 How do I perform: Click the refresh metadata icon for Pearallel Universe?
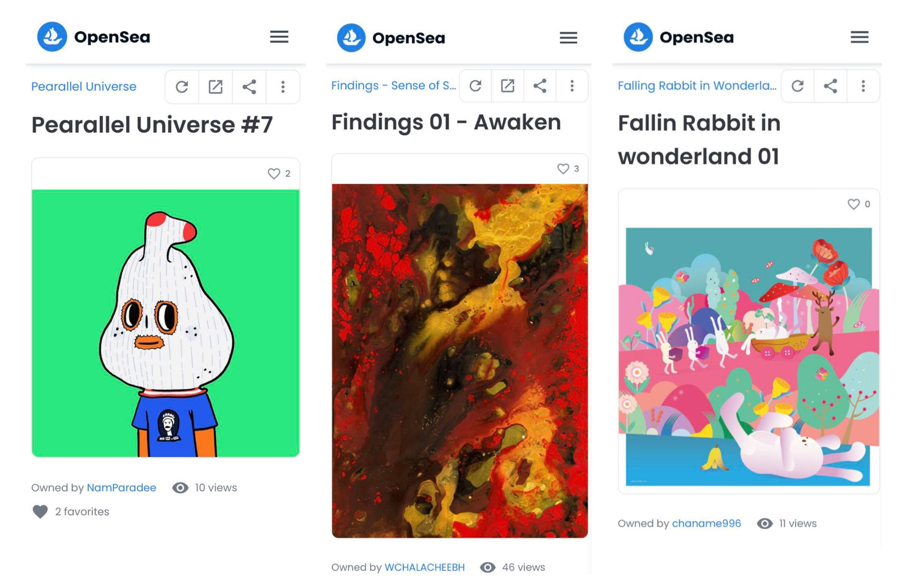point(182,87)
